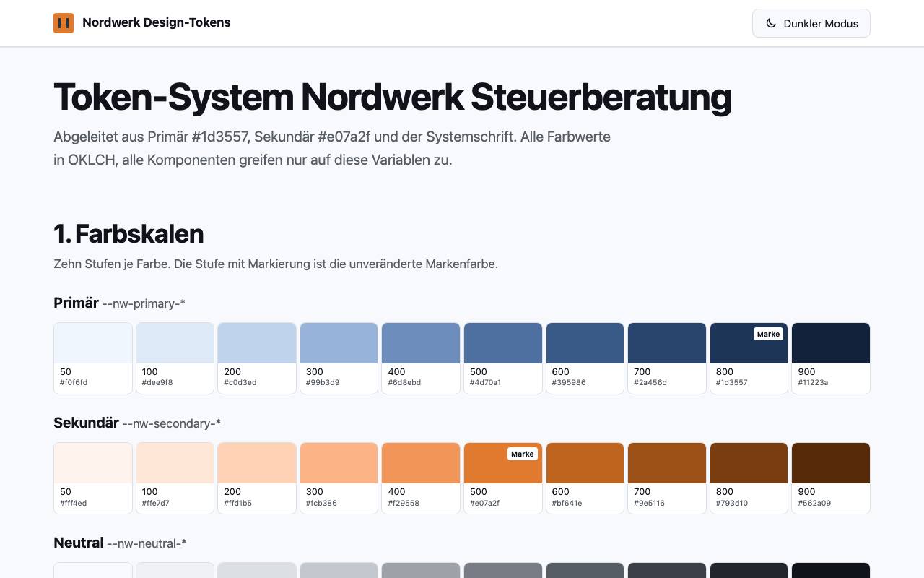Click the Sekundär 500 brand swatch #e07a2f
This screenshot has height=578, width=924.
click(503, 478)
